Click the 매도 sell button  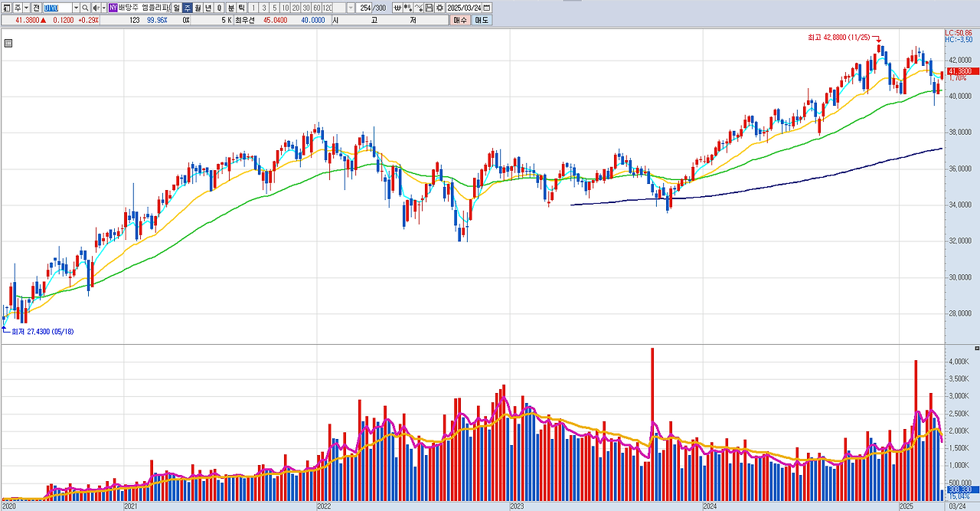tap(481, 20)
